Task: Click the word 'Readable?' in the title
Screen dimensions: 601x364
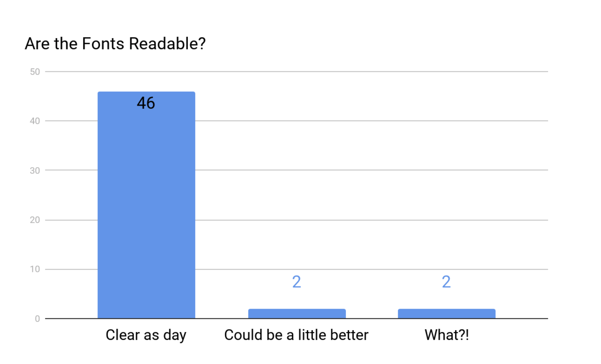Action: click(x=167, y=44)
